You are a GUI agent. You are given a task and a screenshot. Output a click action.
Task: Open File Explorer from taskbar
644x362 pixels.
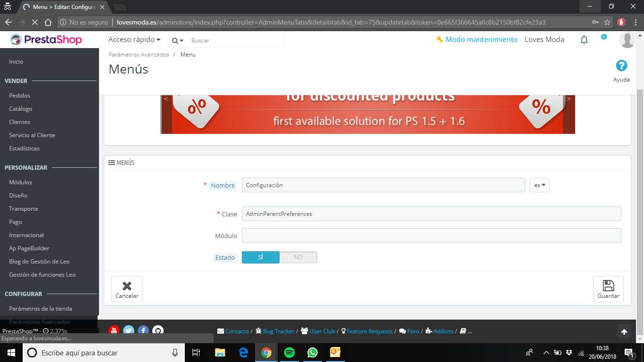pyautogui.click(x=220, y=353)
